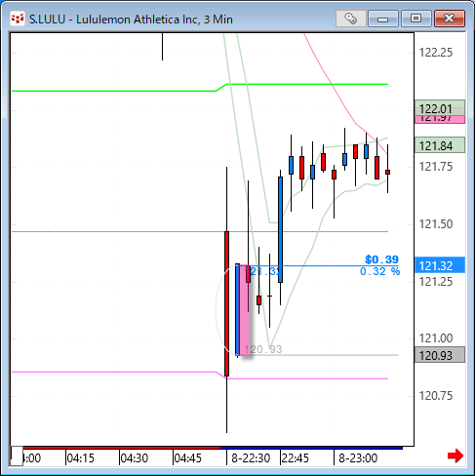
Task: Click the 121.75 price scale value
Action: pyautogui.click(x=436, y=167)
